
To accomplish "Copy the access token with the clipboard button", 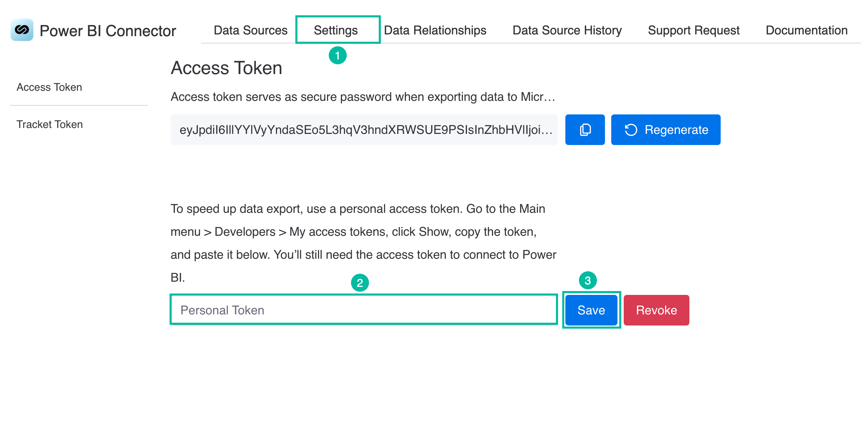I will (x=585, y=130).
